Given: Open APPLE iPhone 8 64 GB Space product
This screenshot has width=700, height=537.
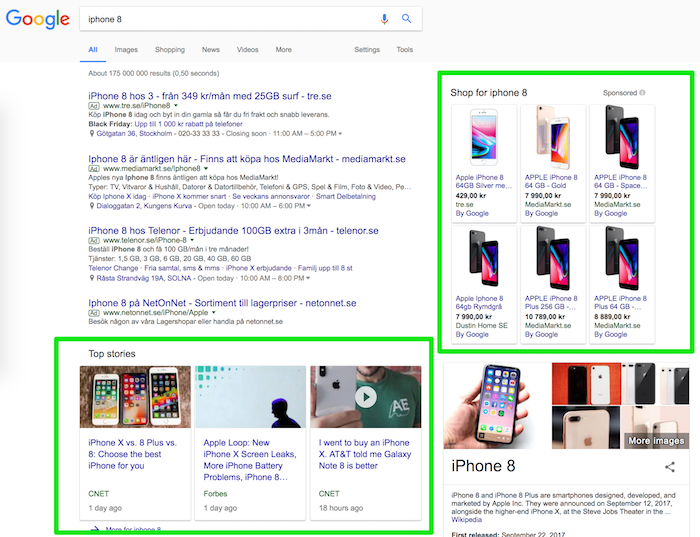Looking at the screenshot, I should (621, 181).
